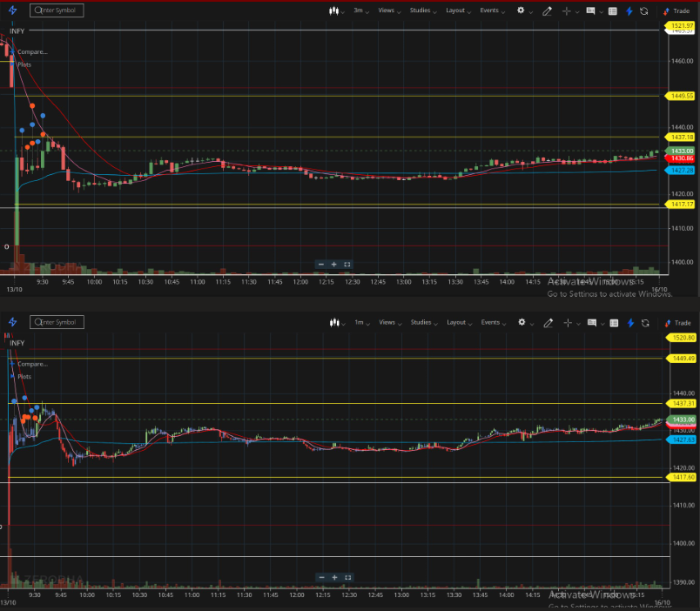Open the Views menu in the 1m chart
700x611 pixels.
[390, 322]
